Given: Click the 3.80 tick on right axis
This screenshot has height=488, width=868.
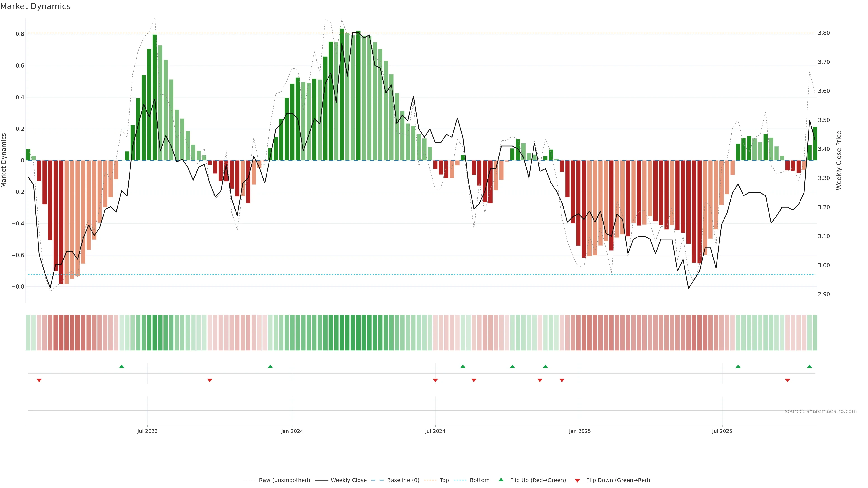Looking at the screenshot, I should (823, 33).
